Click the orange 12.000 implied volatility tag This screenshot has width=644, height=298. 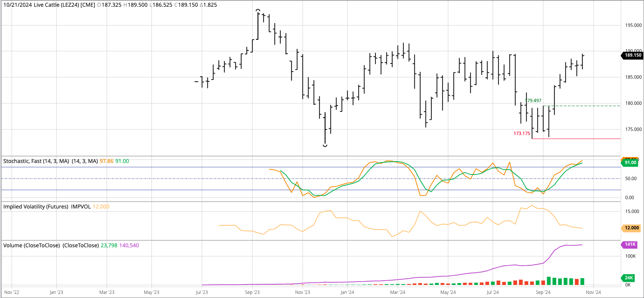[x=631, y=228]
